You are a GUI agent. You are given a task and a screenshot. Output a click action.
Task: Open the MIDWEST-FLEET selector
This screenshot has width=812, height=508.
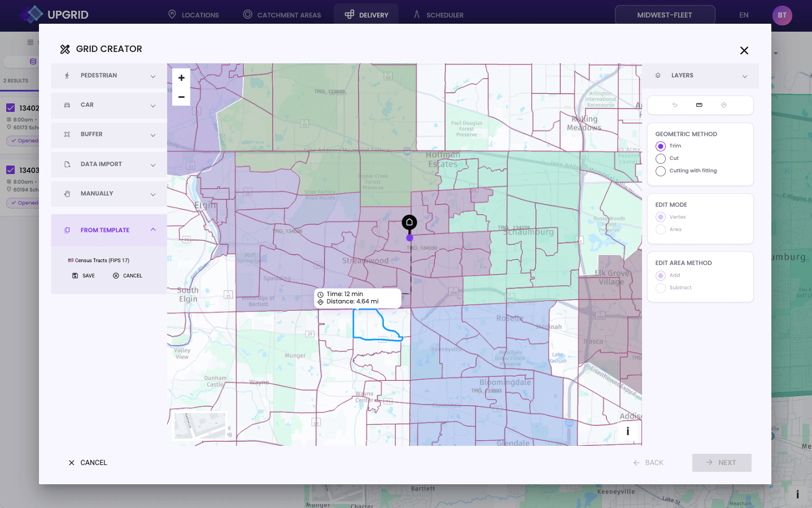point(665,15)
